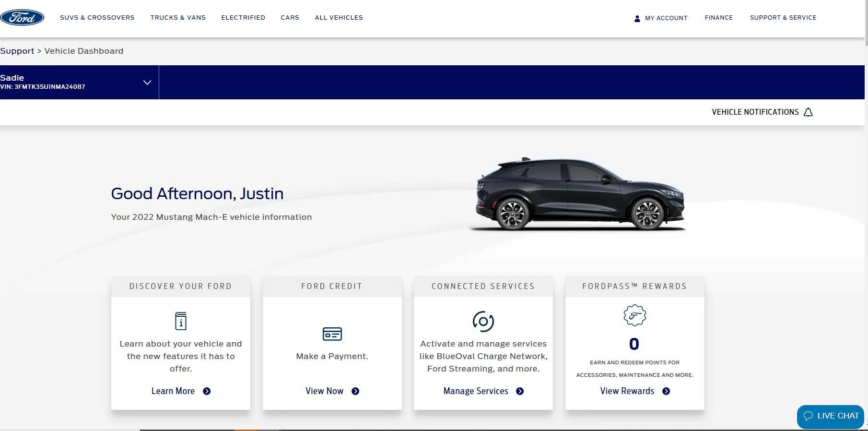The image size is (868, 431).
Task: Click the Sadie vehicle name
Action: [x=12, y=78]
